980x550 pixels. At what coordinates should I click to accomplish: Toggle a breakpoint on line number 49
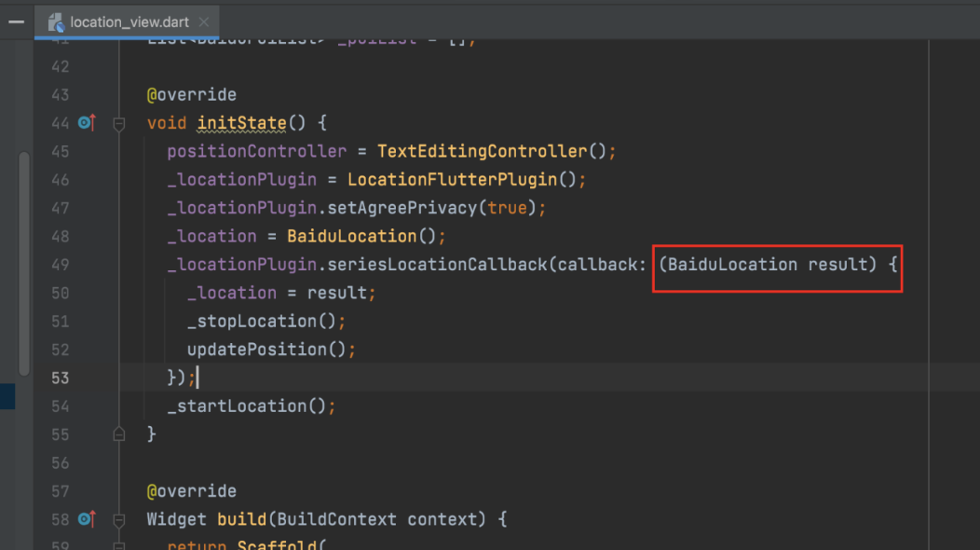[x=60, y=265]
